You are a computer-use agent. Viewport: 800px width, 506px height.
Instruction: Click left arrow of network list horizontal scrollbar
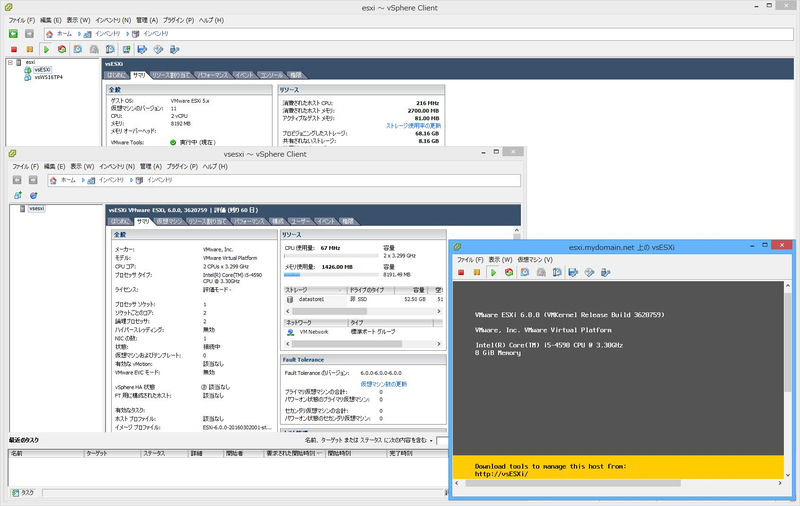pos(288,344)
